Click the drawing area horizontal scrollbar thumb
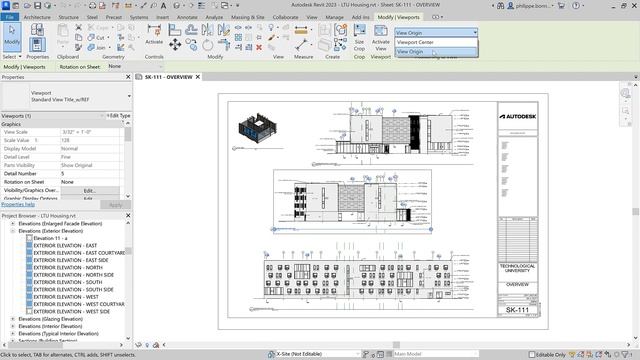 [396, 345]
